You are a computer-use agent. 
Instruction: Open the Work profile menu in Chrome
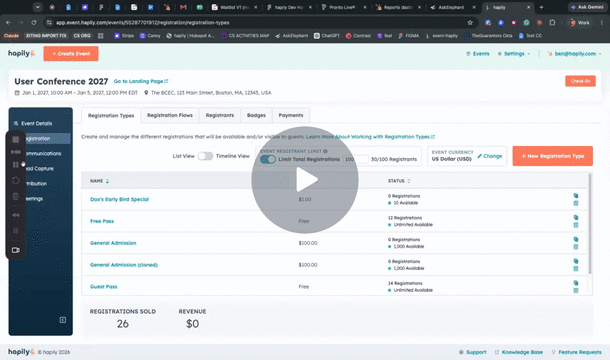pyautogui.click(x=579, y=23)
